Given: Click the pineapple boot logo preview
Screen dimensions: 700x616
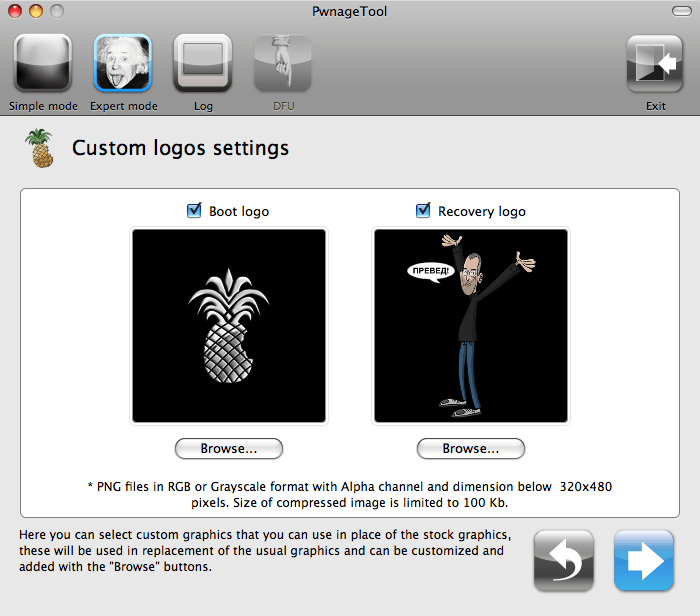Looking at the screenshot, I should (229, 325).
